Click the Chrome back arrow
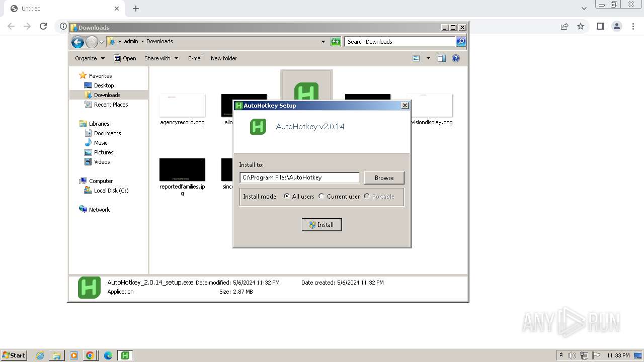This screenshot has width=644, height=362. pos(11,26)
